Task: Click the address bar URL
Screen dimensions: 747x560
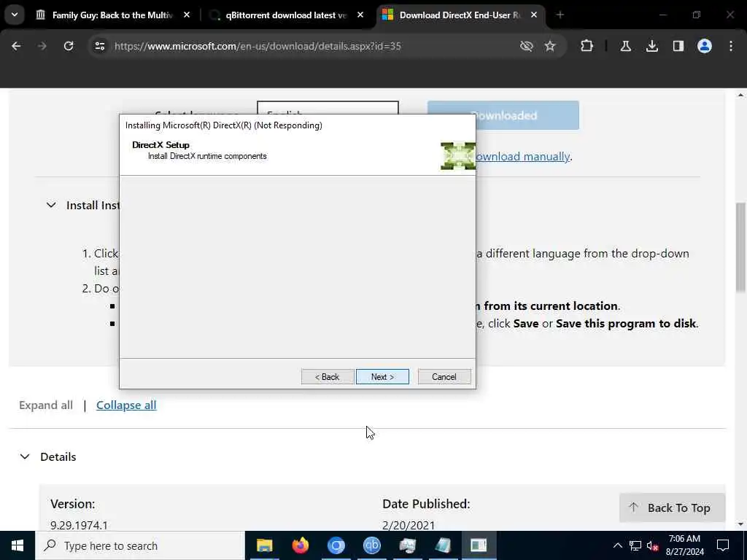Action: click(x=258, y=46)
